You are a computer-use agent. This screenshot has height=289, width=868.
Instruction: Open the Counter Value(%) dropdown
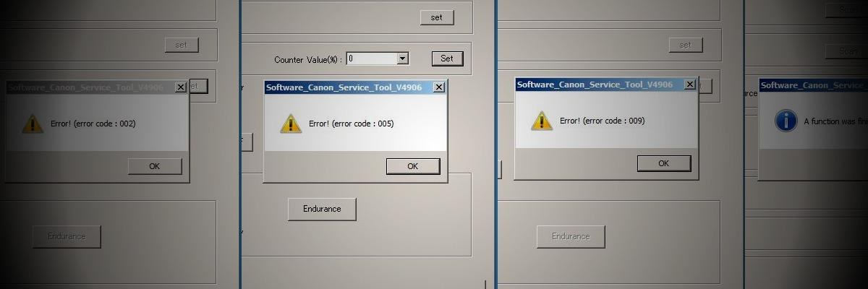click(403, 59)
